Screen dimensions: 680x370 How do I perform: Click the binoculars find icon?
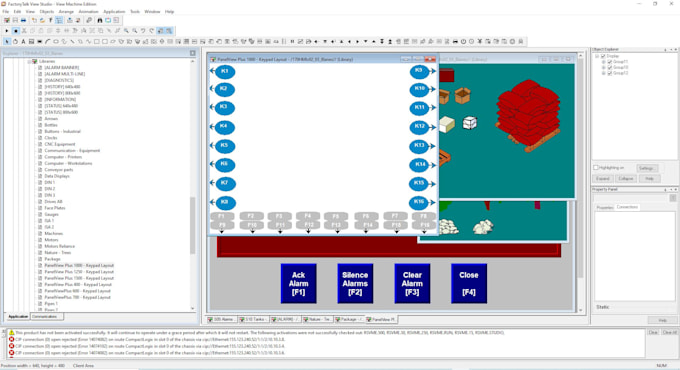[100, 20]
